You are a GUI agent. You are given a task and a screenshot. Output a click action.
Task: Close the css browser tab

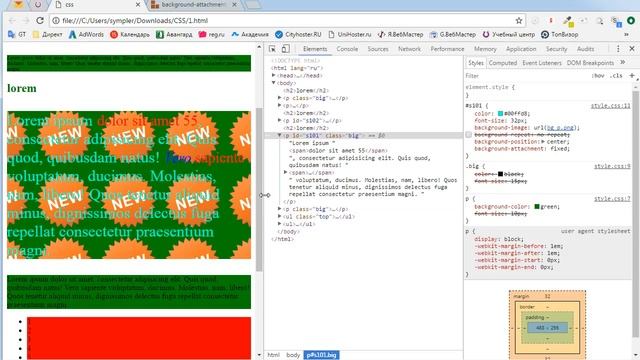pos(138,5)
